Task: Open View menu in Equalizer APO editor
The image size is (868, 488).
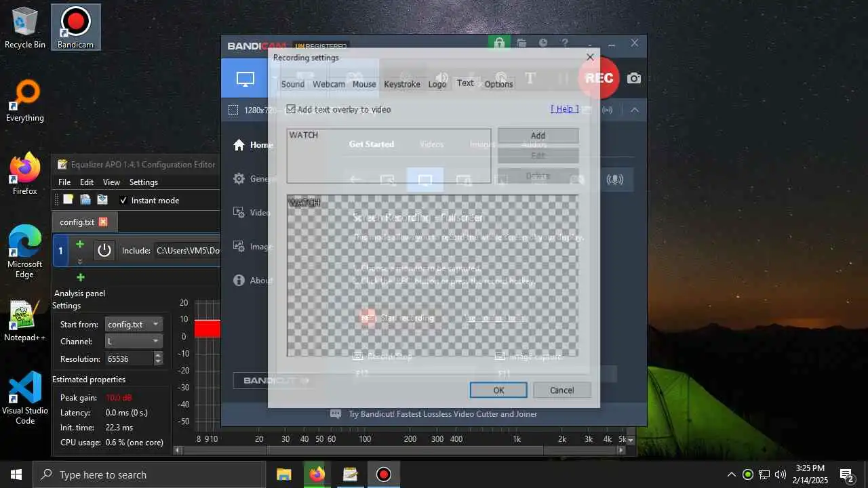Action: tap(111, 182)
